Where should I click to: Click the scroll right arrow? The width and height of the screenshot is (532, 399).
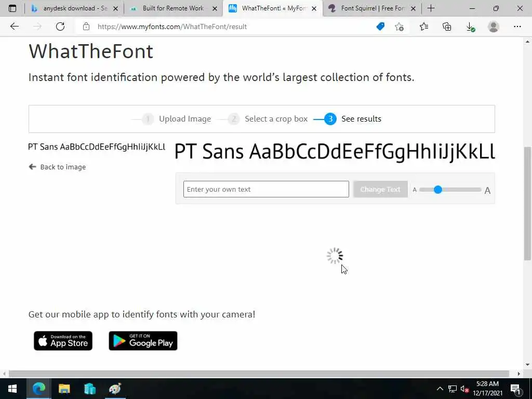(x=519, y=374)
